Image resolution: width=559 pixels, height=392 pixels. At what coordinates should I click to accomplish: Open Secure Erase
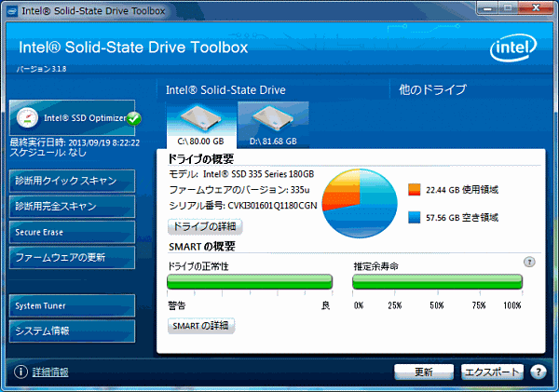click(x=72, y=232)
